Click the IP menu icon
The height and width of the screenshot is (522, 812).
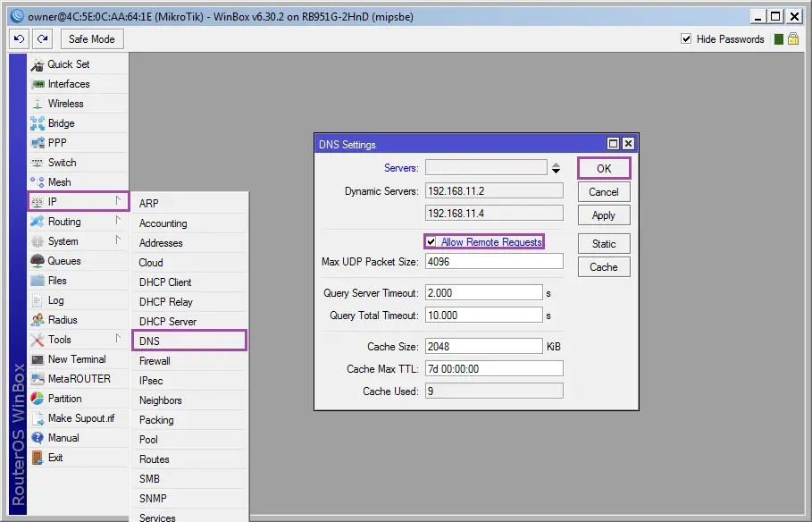(x=38, y=202)
